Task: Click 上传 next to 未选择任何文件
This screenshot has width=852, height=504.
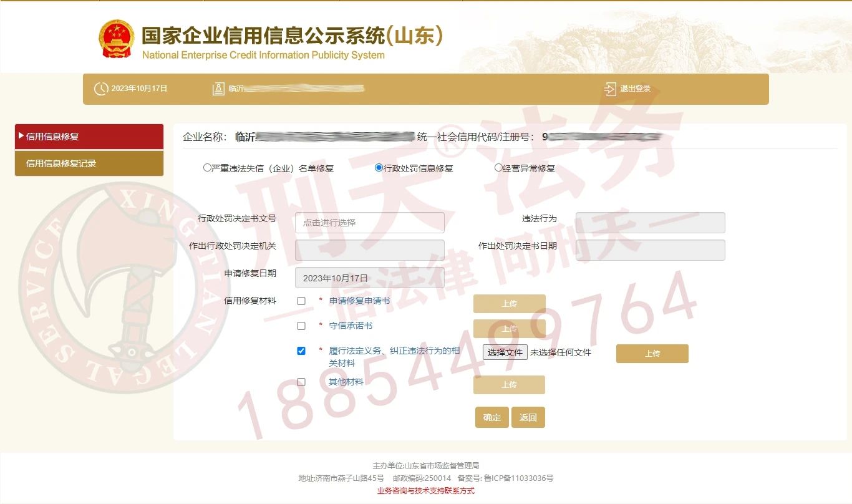Action: click(652, 354)
